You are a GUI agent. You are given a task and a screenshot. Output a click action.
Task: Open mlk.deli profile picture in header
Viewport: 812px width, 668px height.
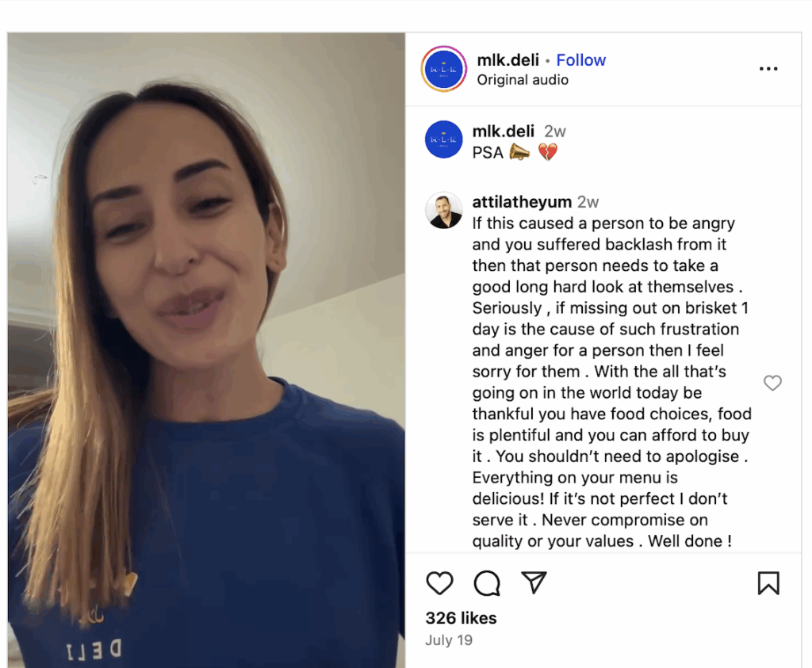click(444, 69)
